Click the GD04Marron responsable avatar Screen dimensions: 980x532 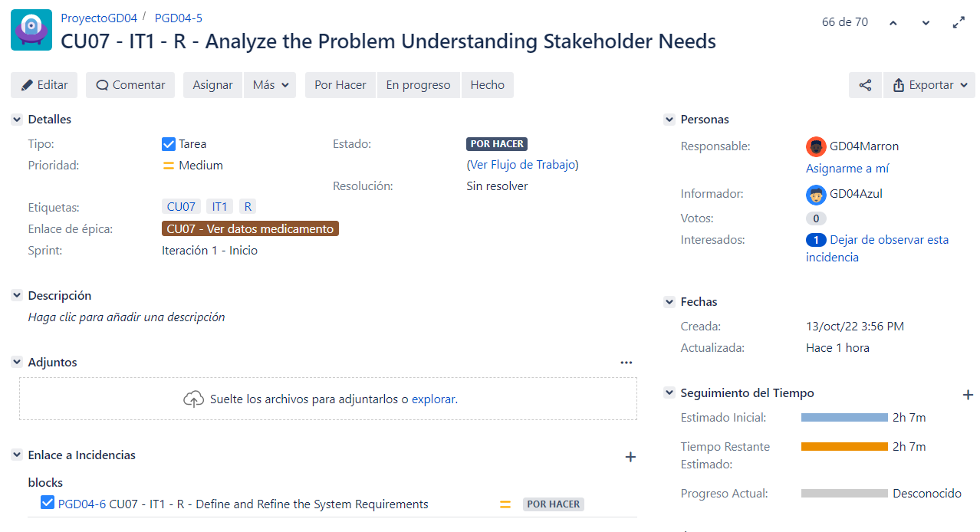click(816, 146)
